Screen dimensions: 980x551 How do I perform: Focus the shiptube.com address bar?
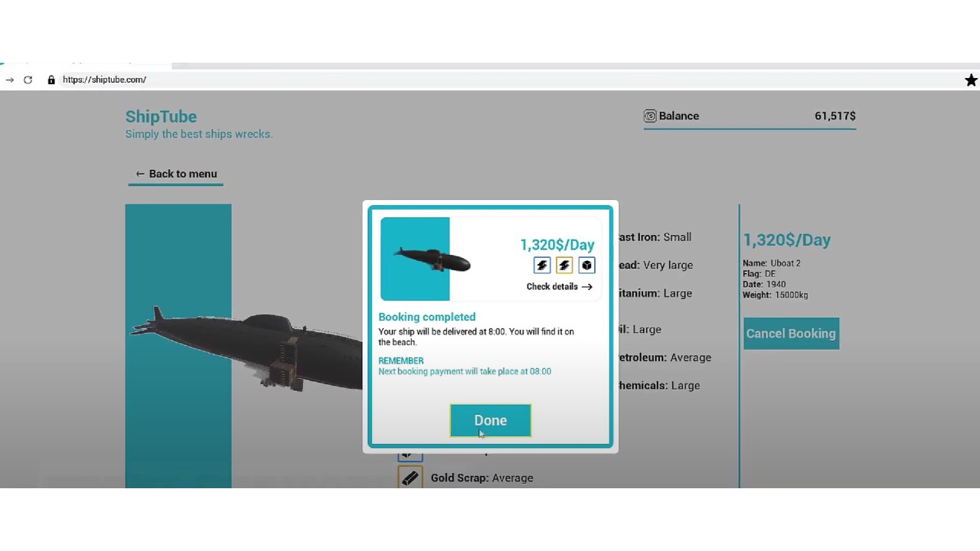[306, 80]
